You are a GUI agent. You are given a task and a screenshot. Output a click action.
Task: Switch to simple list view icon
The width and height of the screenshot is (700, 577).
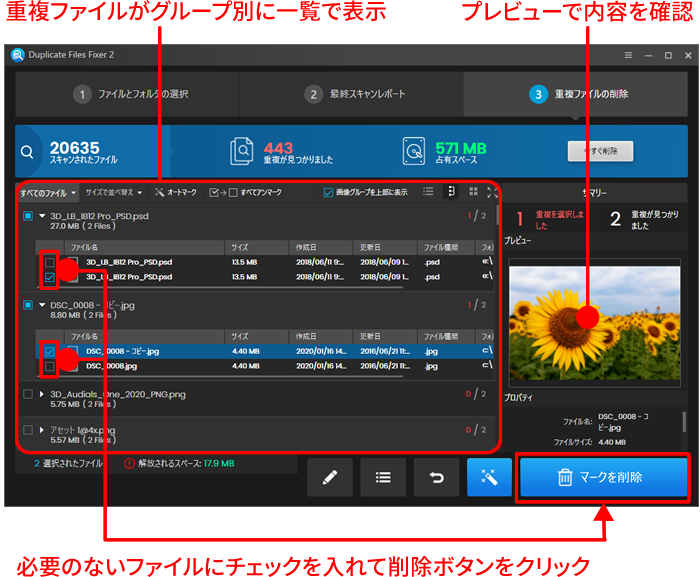[x=428, y=192]
